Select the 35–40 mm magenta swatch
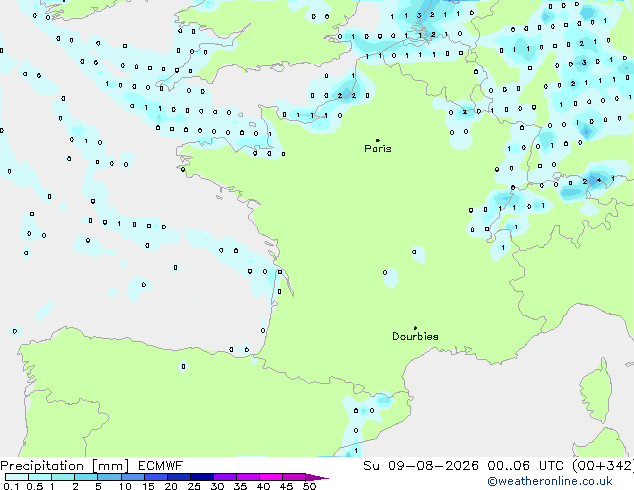The image size is (634, 490). [247, 477]
